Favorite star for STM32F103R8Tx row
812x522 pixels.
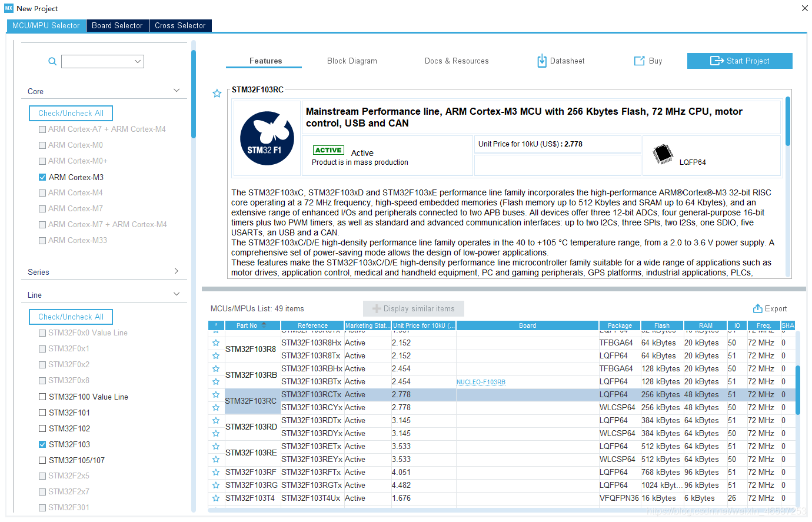(x=216, y=356)
